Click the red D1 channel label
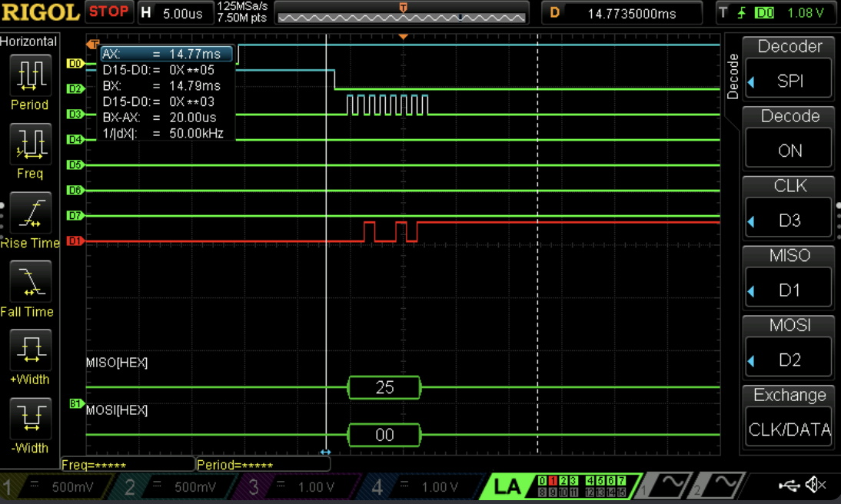The height and width of the screenshot is (504, 841). (75, 240)
